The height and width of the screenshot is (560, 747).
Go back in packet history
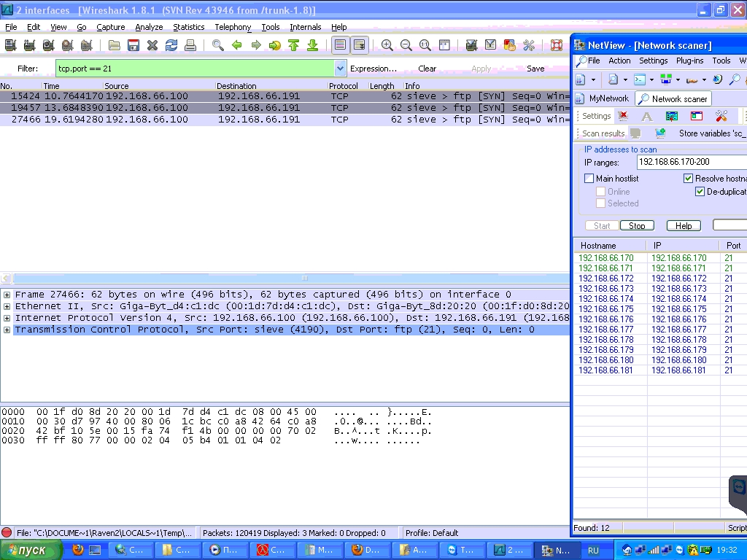click(237, 45)
